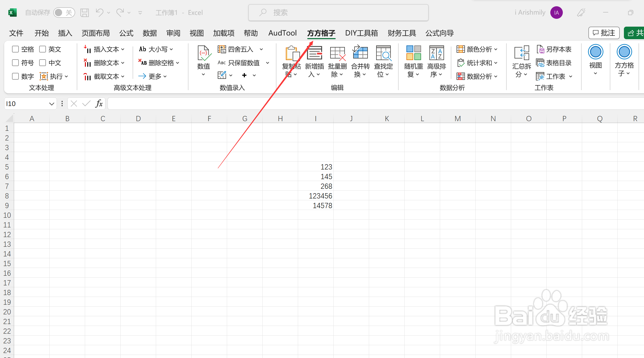Image resolution: width=644 pixels, height=358 pixels.
Task: Click the Redo arrow icon
Action: pyautogui.click(x=120, y=12)
